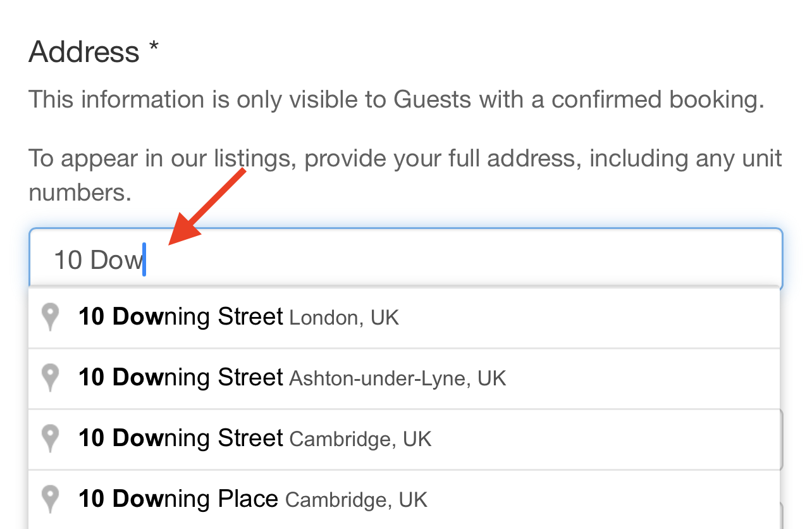Click the Address field label

[x=84, y=52]
